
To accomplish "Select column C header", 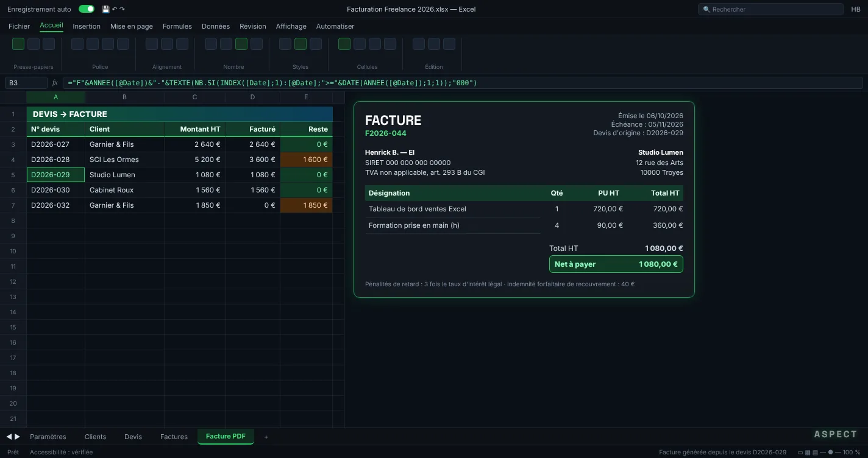I will 194,97.
